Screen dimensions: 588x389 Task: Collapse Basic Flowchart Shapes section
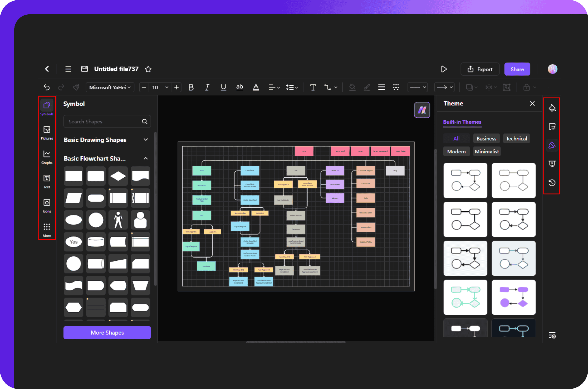coord(147,158)
